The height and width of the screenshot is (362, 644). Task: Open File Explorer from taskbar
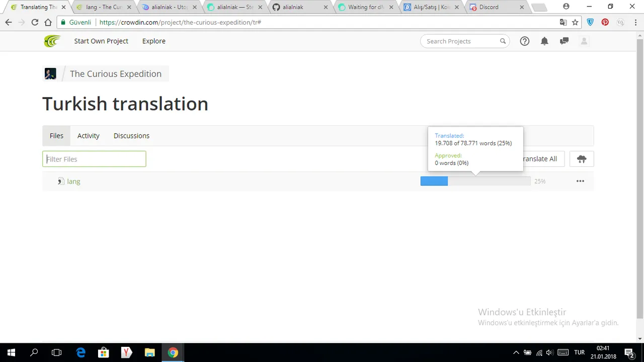(x=149, y=352)
